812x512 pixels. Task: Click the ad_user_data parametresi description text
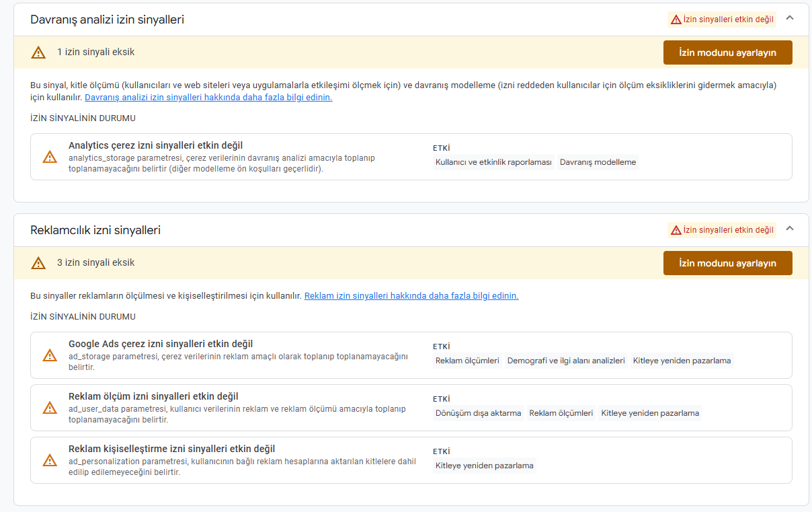237,414
